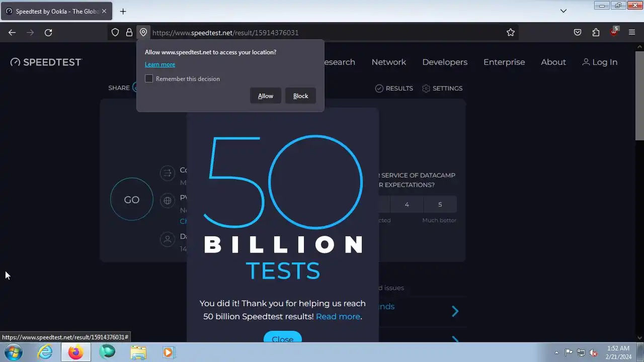Bookmark this page with star icon

[x=511, y=32]
